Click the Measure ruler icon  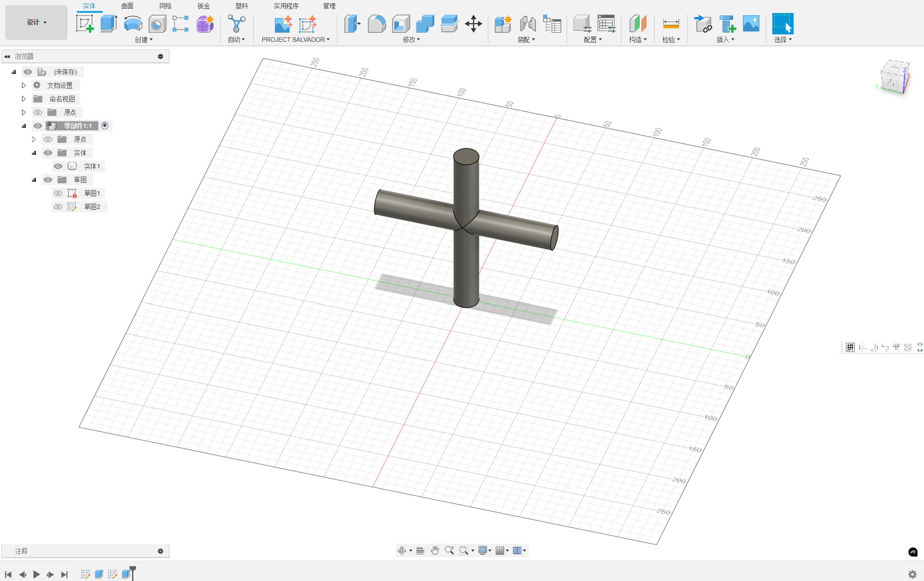(x=671, y=23)
